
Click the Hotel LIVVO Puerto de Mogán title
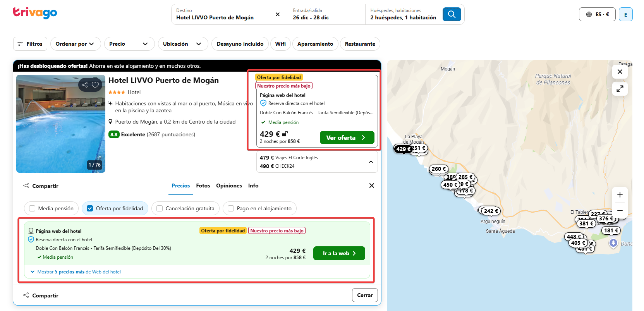[163, 80]
